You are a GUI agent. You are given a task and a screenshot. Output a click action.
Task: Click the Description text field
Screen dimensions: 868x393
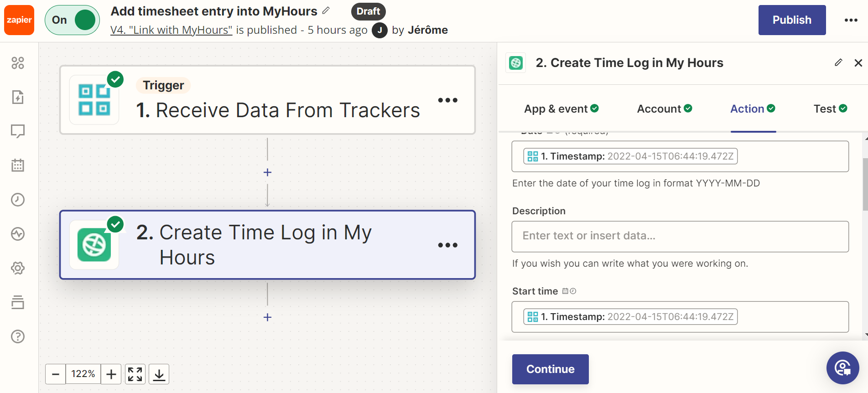(x=680, y=237)
